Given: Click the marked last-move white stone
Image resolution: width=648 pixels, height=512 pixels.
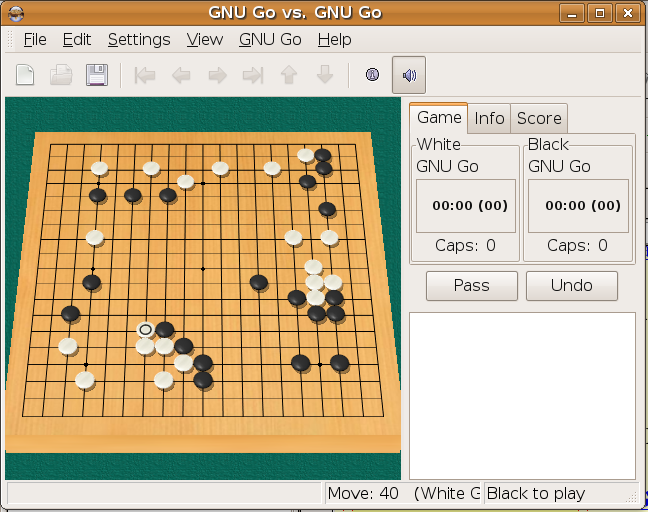Looking at the screenshot, I should (145, 329).
